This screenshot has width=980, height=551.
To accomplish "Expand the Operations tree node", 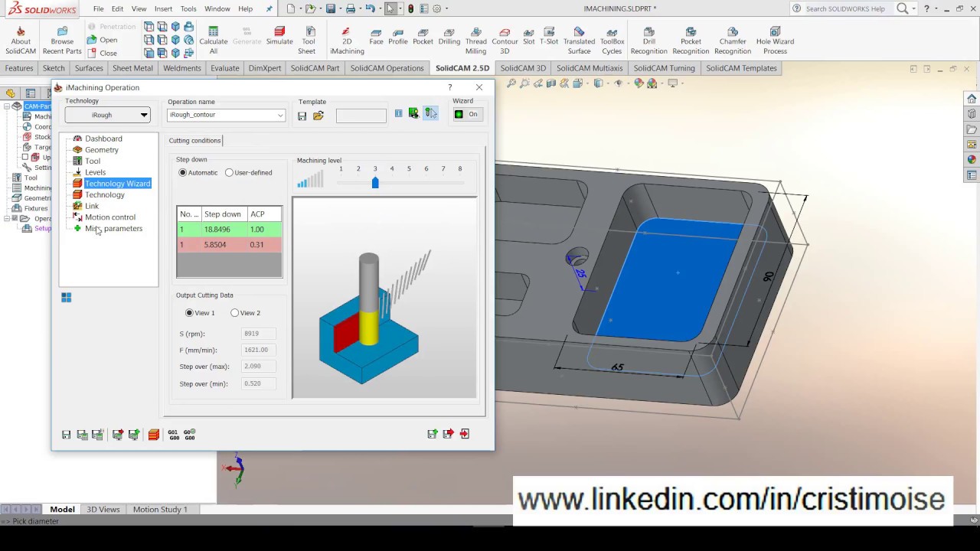I will (6, 219).
